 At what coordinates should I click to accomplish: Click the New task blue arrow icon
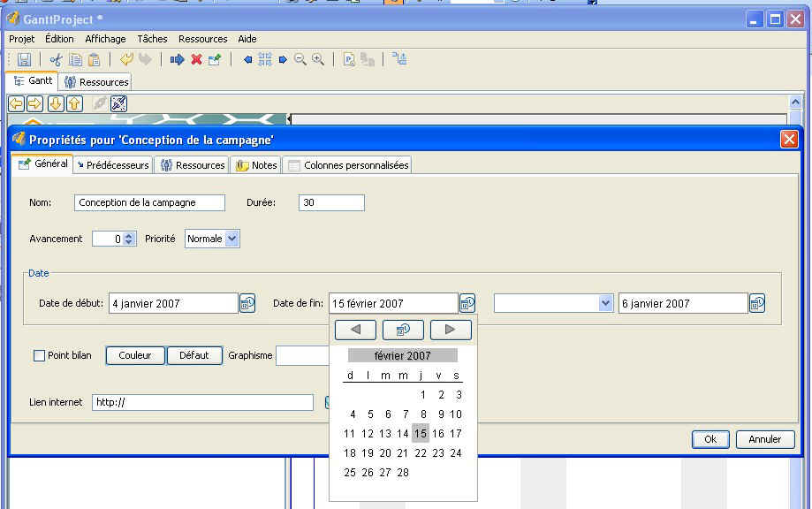point(177,59)
